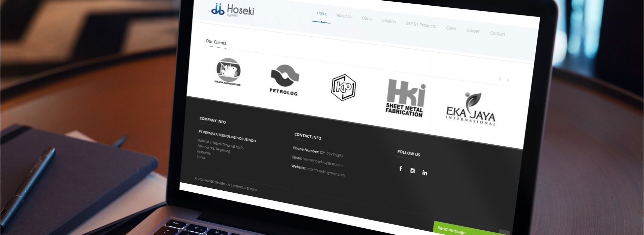This screenshot has height=235, width=644.
Task: Select the HKI Sheet Metal Fabrication logo
Action: click(x=406, y=98)
